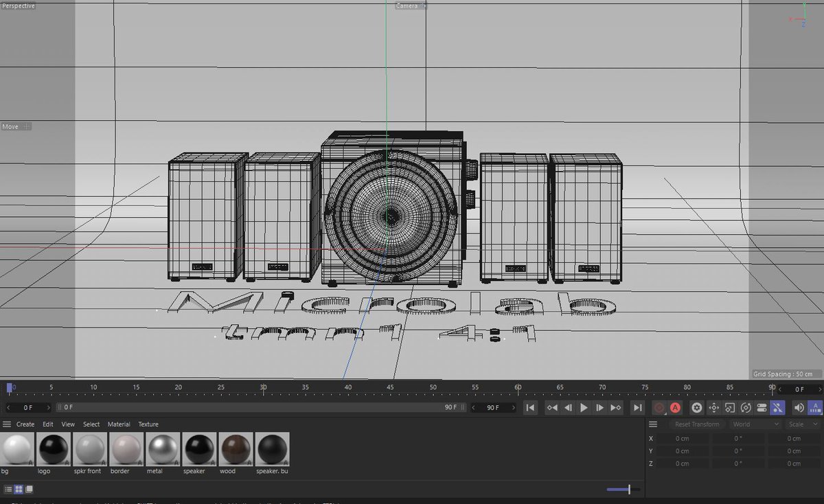Click the Reset Transform button

697,424
